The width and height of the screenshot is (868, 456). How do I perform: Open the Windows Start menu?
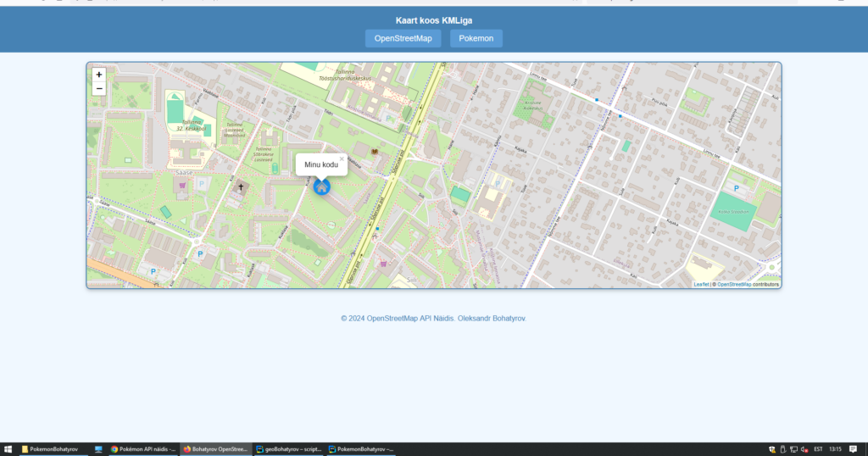(x=8, y=449)
